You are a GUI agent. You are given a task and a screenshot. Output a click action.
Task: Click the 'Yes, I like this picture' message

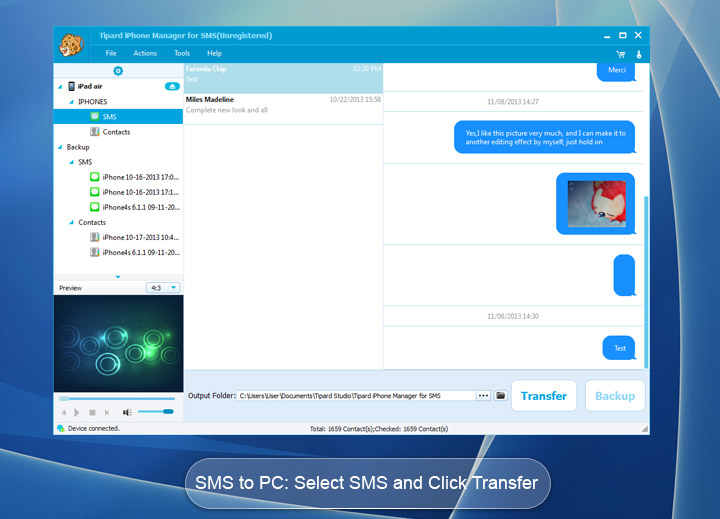pyautogui.click(x=545, y=137)
